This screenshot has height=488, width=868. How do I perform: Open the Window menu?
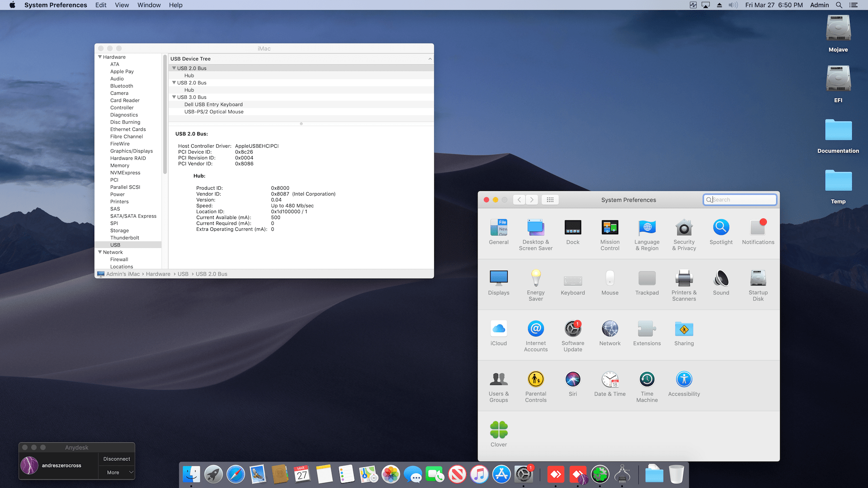point(149,5)
